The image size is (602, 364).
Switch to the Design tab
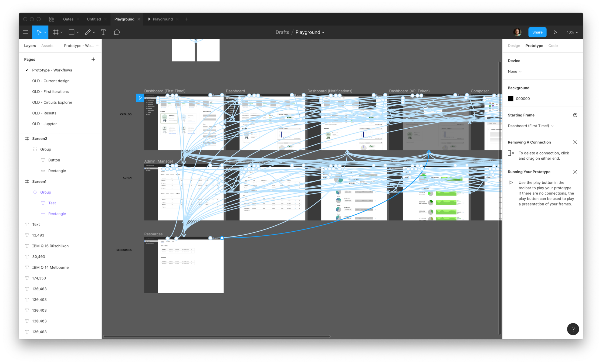[x=514, y=46]
